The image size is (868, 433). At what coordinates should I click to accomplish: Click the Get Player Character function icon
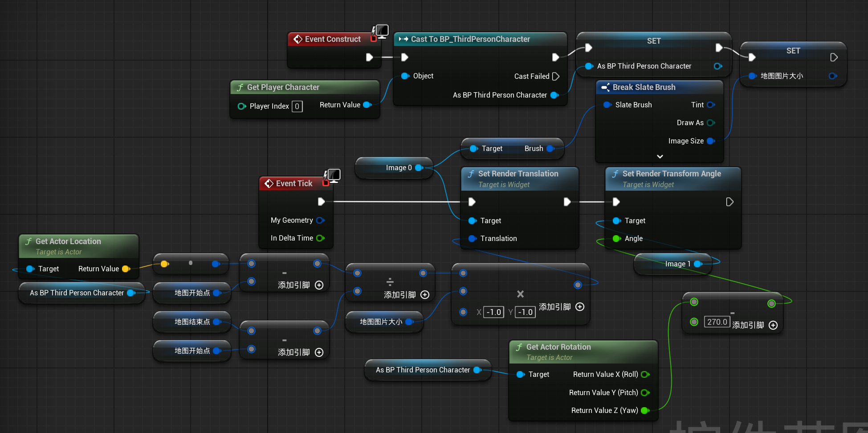pyautogui.click(x=240, y=87)
